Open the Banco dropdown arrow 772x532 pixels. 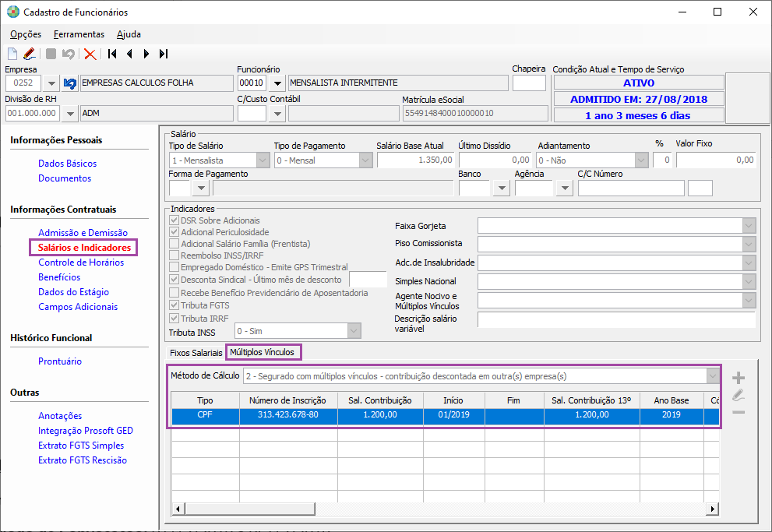502,188
